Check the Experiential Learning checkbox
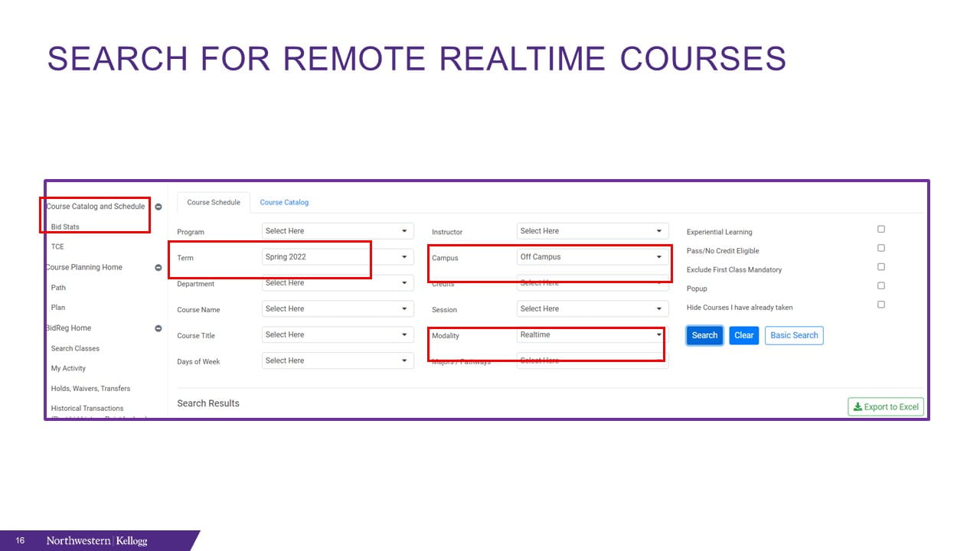980x551 pixels. point(881,229)
